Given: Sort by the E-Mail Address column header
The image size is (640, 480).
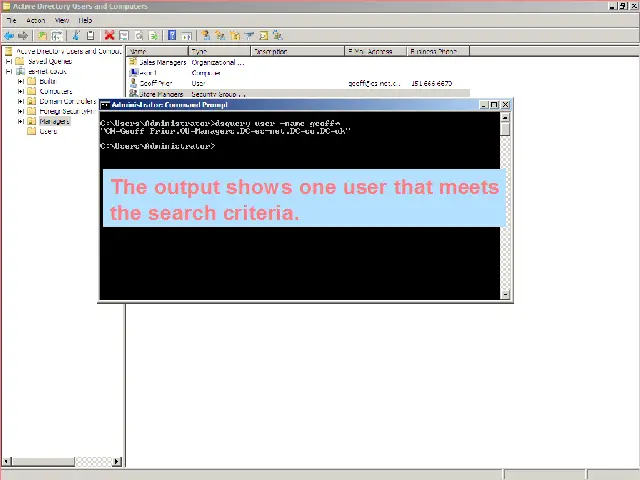Looking at the screenshot, I should point(376,51).
